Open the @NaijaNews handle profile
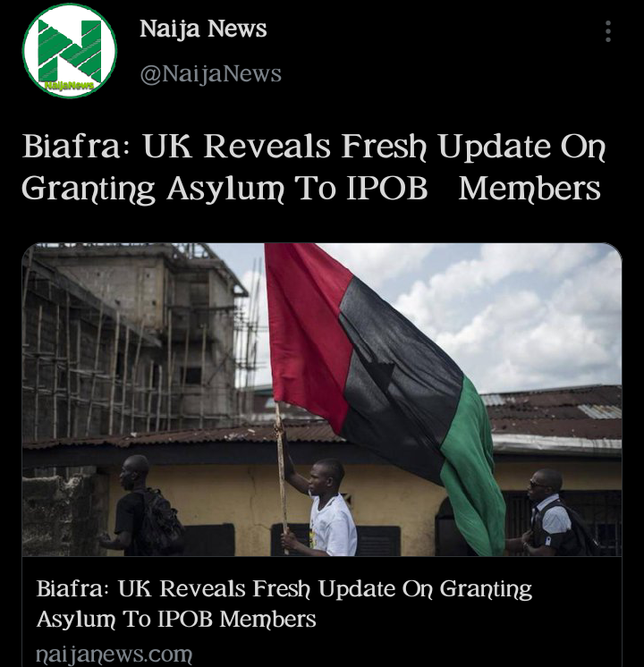Image resolution: width=644 pixels, height=667 pixels. coord(211,74)
